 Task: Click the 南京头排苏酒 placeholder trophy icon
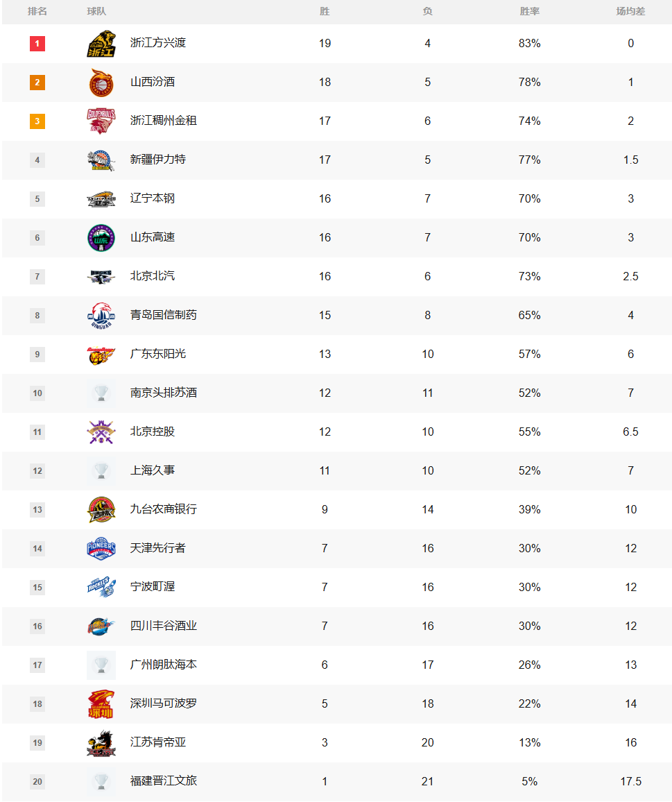point(101,393)
